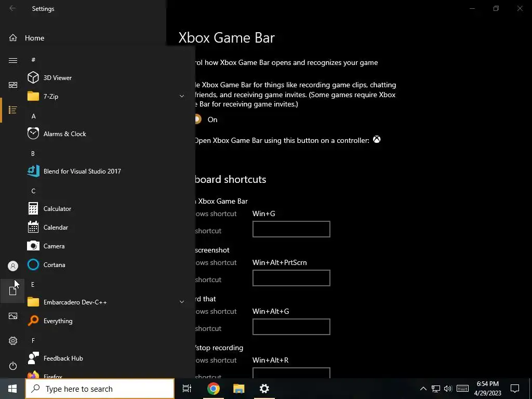
Task: Click shortcut field for Open Xbox Game Bar
Action: point(291,229)
